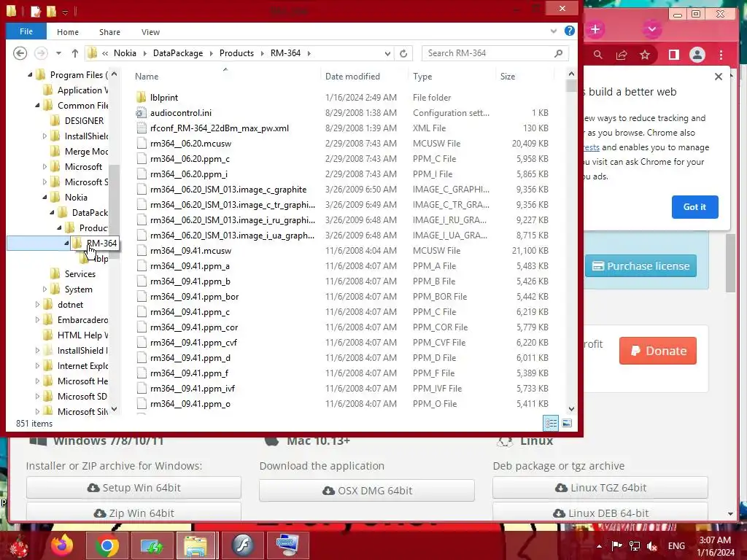Click OSX DMG 64bit download button
This screenshot has height=560, width=747.
tap(367, 491)
